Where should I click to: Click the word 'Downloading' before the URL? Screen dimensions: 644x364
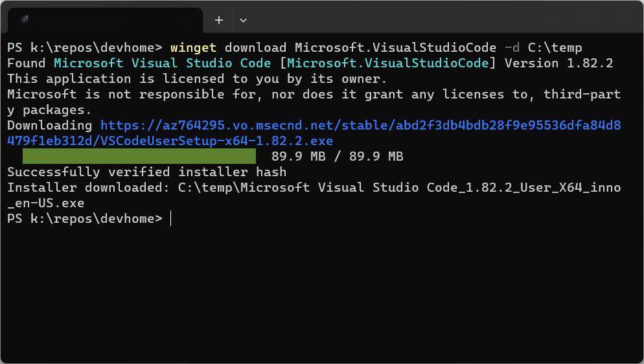[50, 125]
